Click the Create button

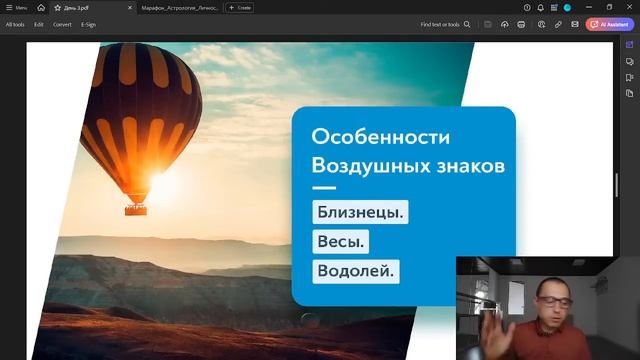(x=240, y=8)
